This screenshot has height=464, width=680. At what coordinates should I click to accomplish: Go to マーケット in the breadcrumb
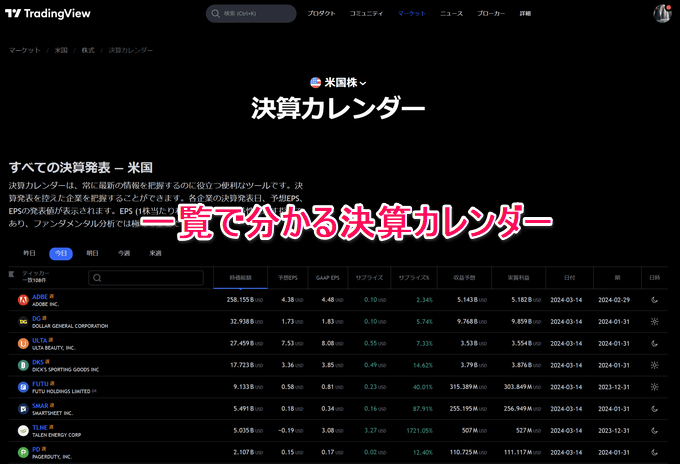(x=25, y=50)
